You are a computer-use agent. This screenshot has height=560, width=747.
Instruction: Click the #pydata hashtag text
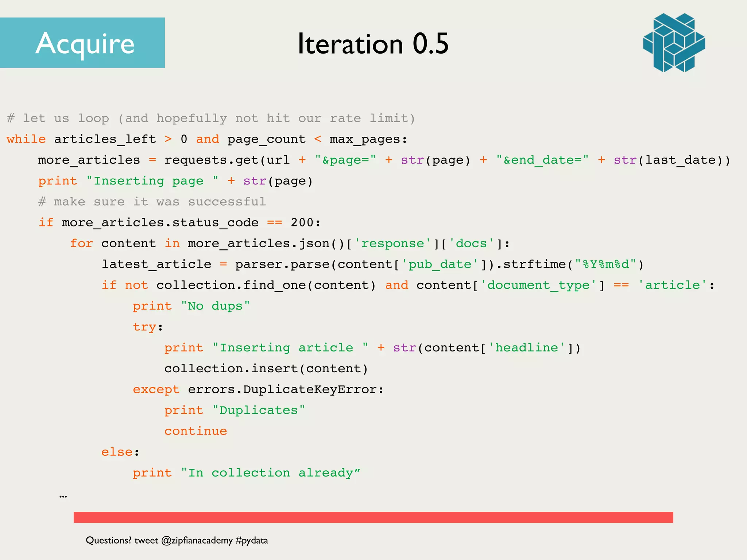pos(252,540)
